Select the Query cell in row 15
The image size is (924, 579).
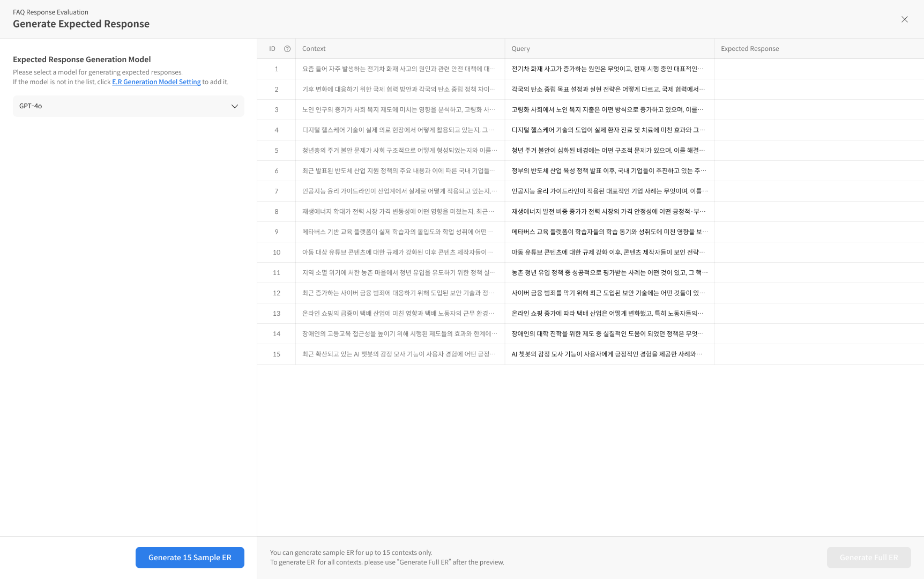(609, 354)
